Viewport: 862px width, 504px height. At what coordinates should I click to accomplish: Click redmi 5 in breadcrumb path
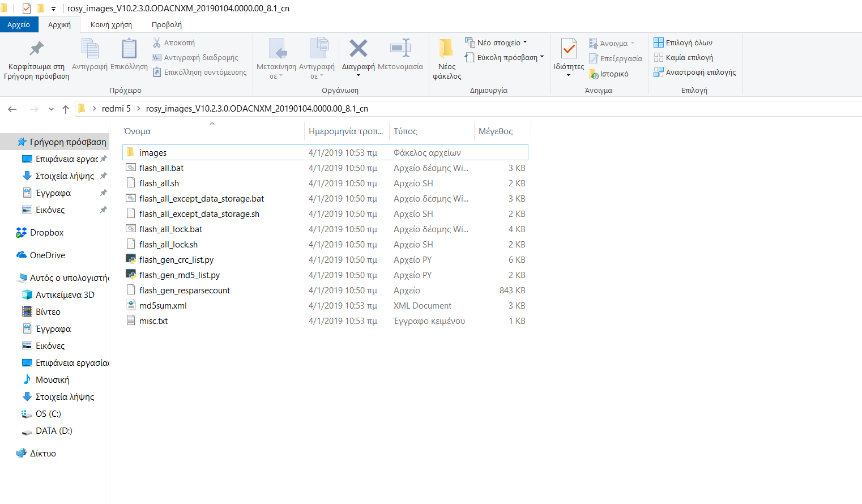(116, 109)
